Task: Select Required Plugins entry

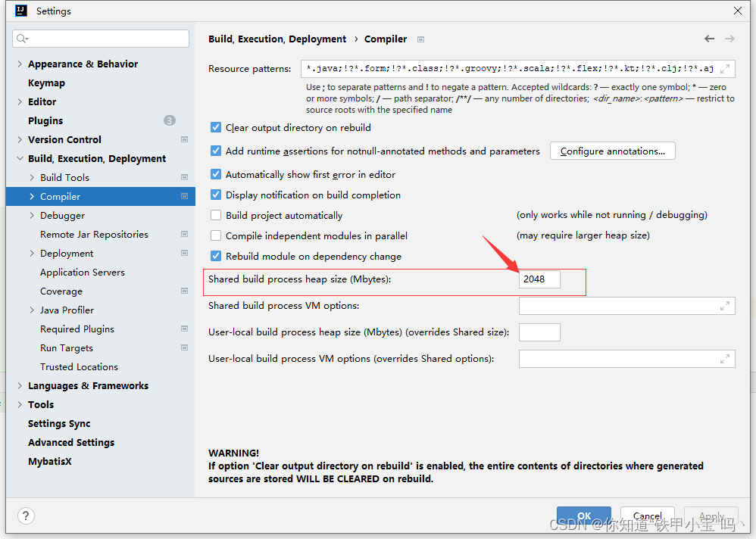Action: coord(77,329)
